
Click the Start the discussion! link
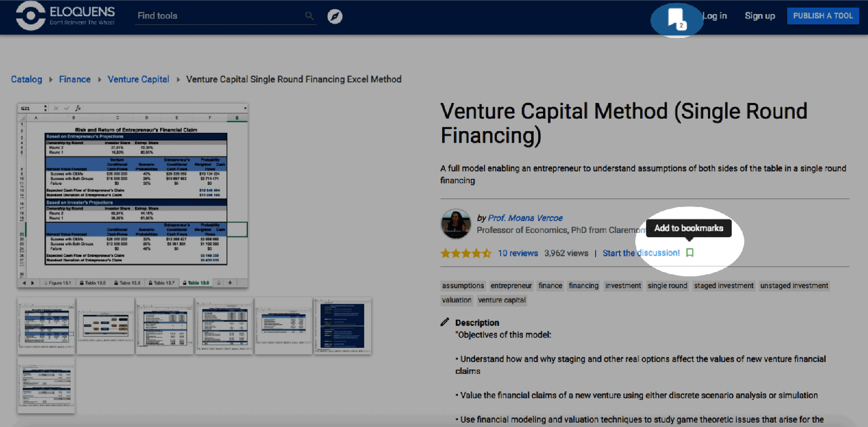(641, 253)
